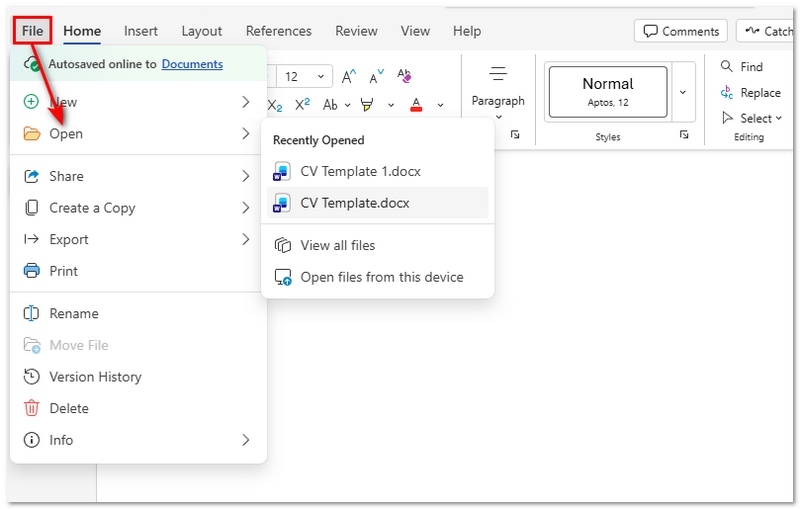This screenshot has width=800, height=509.
Task: Click the Comments button
Action: (x=681, y=31)
